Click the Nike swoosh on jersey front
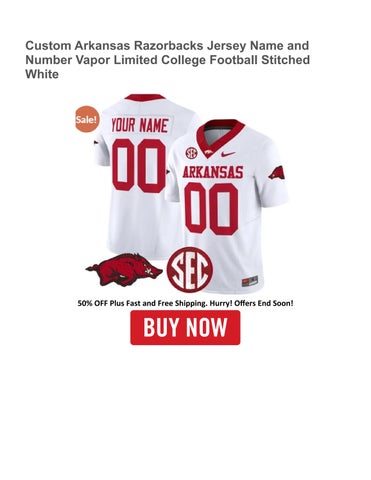371x480 pixels. click(228, 154)
